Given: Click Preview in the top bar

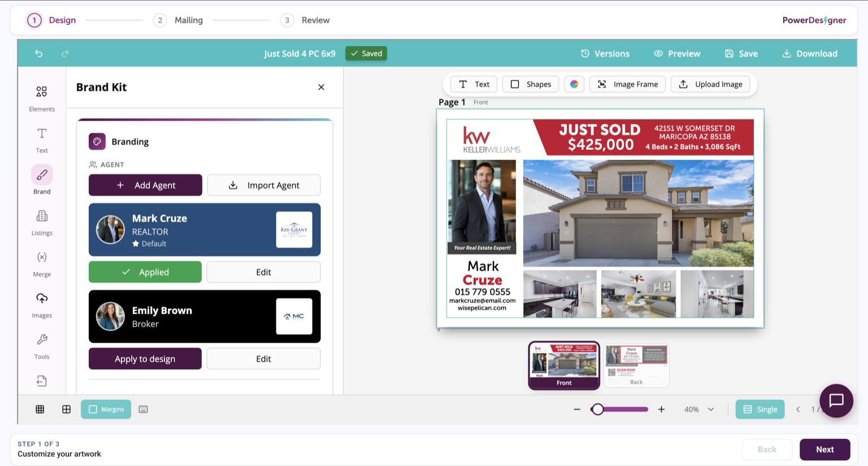Looking at the screenshot, I should (x=677, y=54).
